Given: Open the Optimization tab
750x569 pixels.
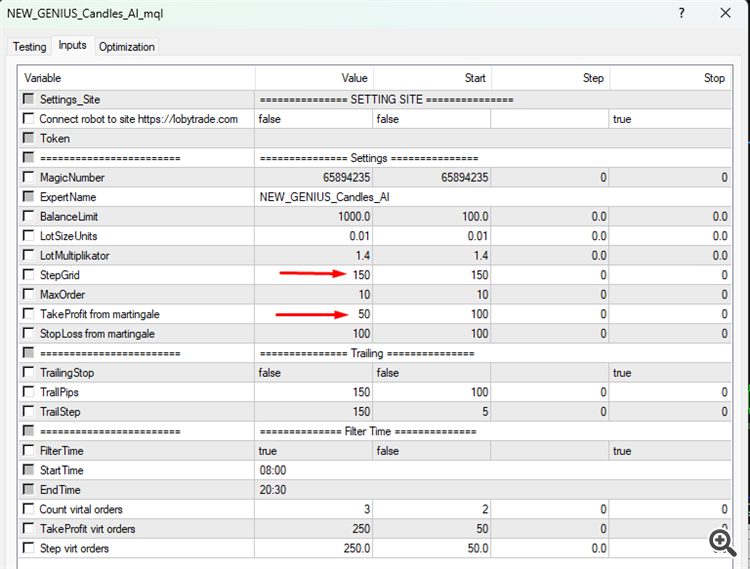Looking at the screenshot, I should pyautogui.click(x=127, y=46).
